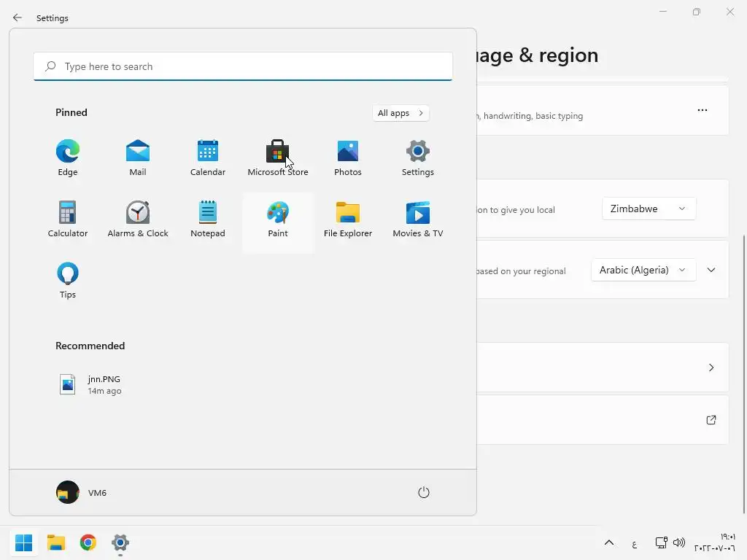This screenshot has height=560, width=747.
Task: Select the Recommended section heading
Action: pos(90,346)
